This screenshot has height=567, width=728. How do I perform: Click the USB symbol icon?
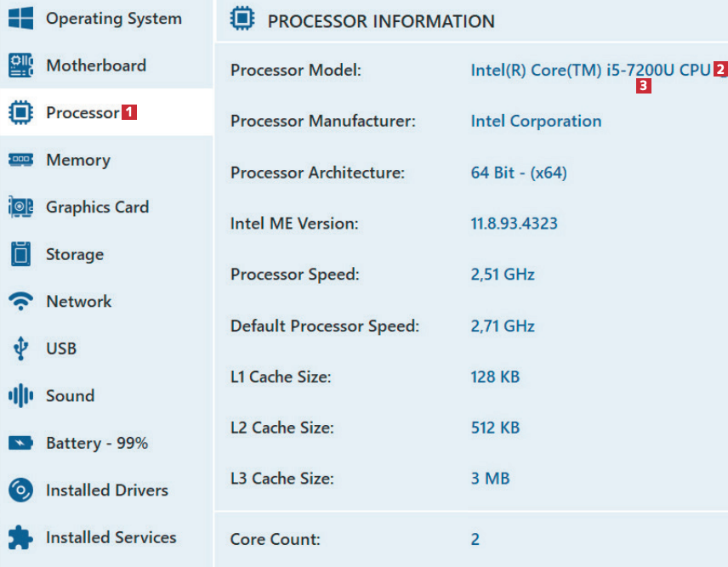20,349
